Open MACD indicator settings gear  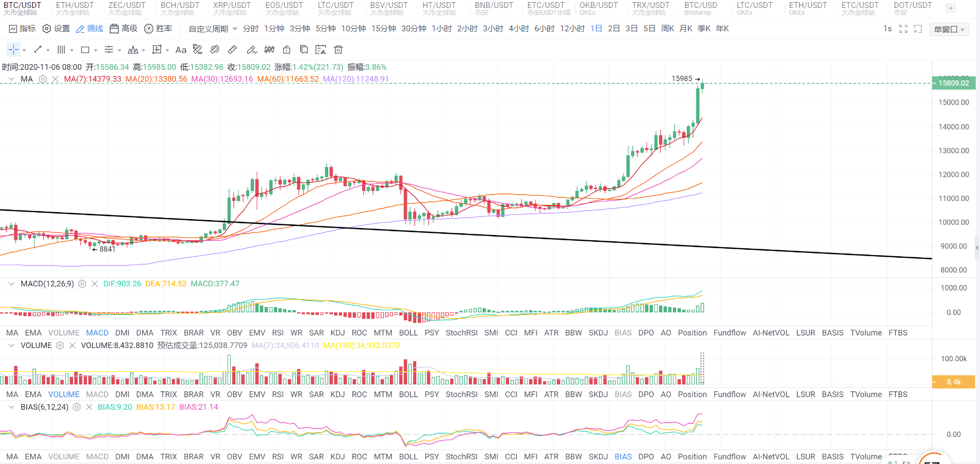pyautogui.click(x=82, y=284)
